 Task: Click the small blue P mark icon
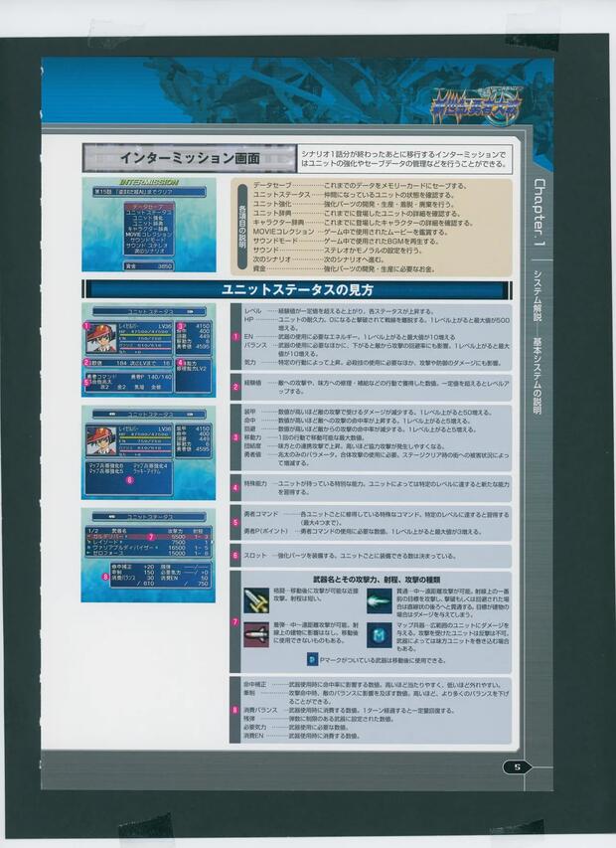(x=312, y=659)
